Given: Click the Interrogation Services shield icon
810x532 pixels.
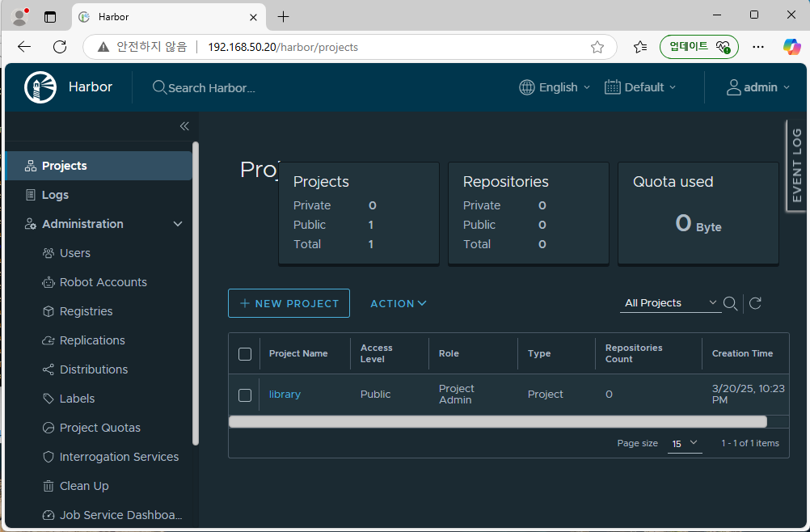Looking at the screenshot, I should point(48,457).
